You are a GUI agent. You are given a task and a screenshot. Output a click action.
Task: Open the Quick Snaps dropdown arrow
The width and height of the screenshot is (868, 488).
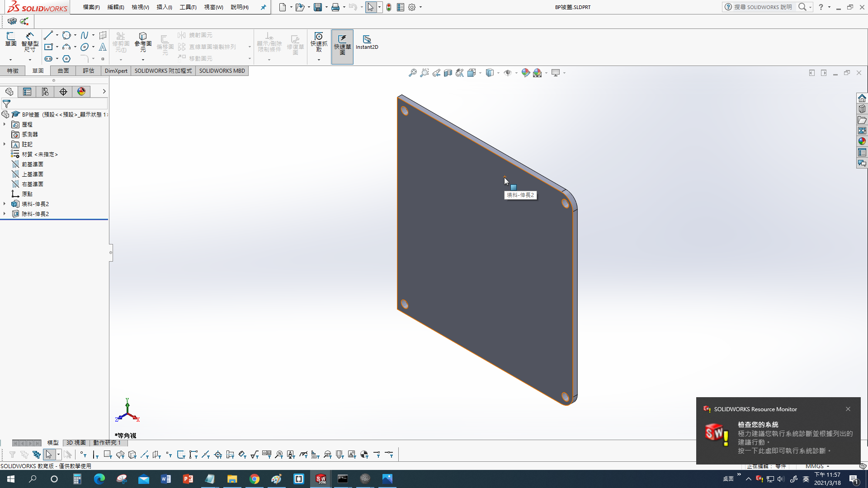click(319, 60)
